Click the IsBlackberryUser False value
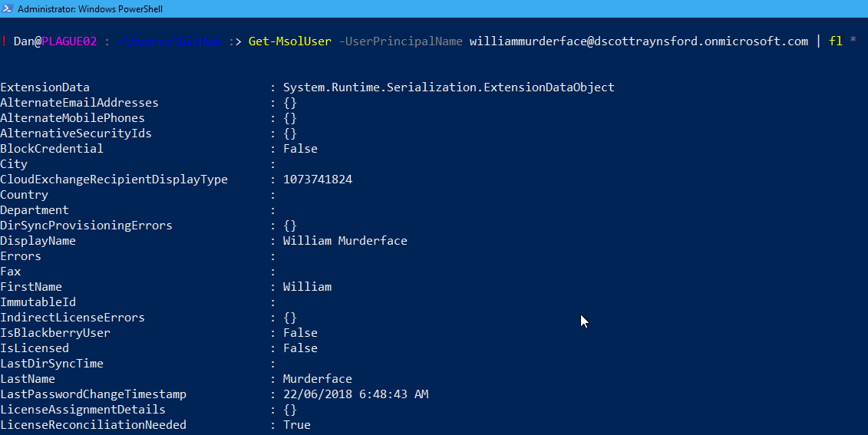 coord(300,333)
